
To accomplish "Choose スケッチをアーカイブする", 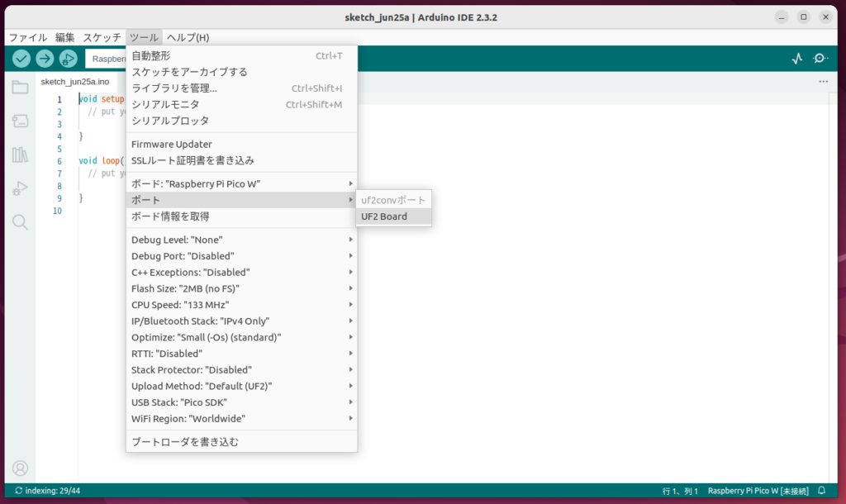I will point(241,72).
